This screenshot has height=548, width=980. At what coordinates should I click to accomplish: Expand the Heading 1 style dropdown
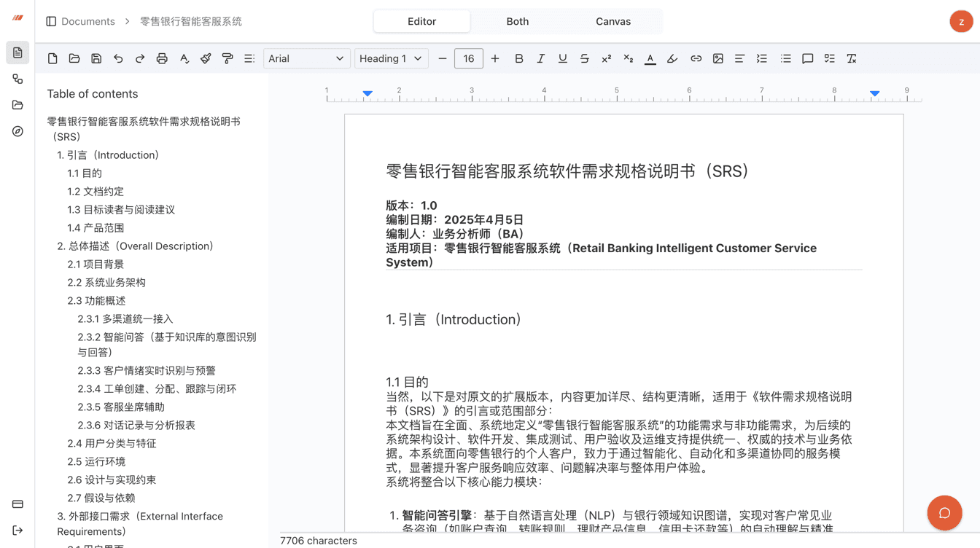tap(391, 59)
